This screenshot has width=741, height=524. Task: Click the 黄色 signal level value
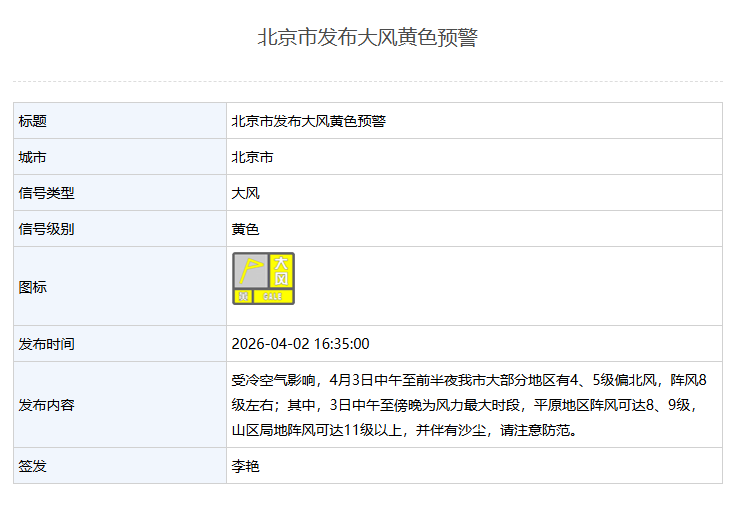245,229
